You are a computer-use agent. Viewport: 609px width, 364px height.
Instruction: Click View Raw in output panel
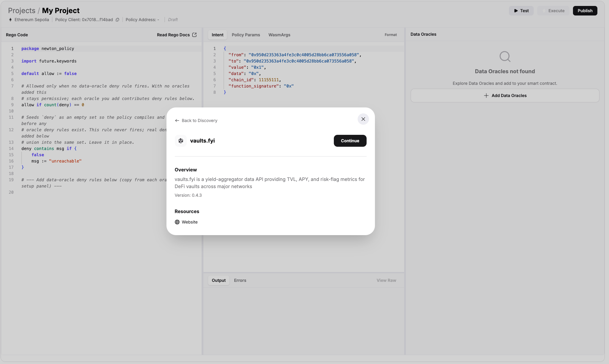386,280
